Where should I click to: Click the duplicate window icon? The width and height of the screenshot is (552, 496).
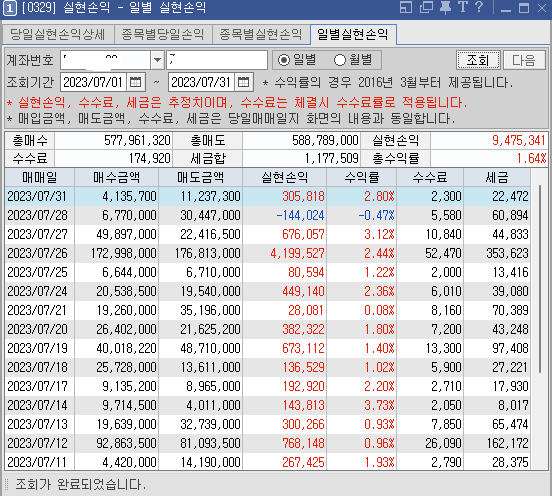pos(426,7)
